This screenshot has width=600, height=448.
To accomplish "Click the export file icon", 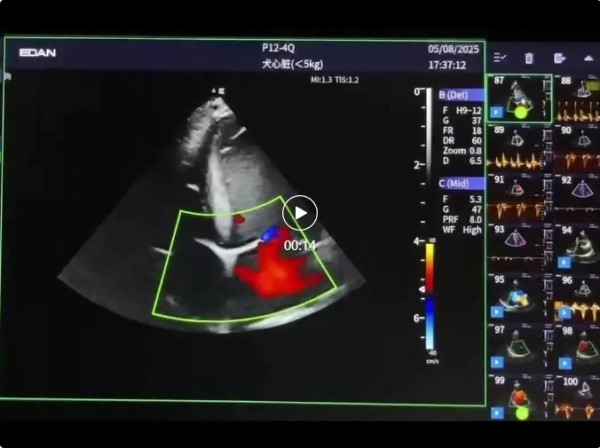I will tap(559, 58).
